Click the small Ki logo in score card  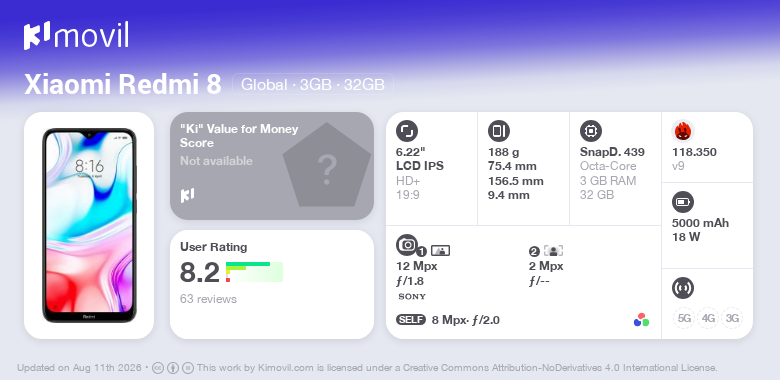click(188, 195)
